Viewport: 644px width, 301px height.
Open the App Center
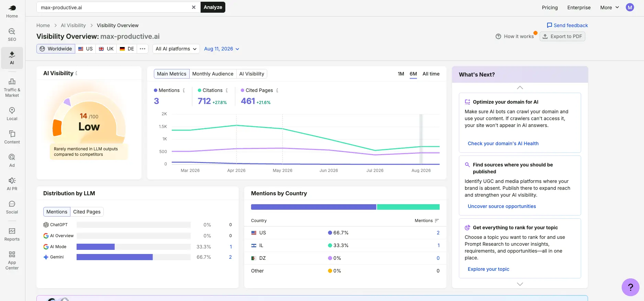12,260
